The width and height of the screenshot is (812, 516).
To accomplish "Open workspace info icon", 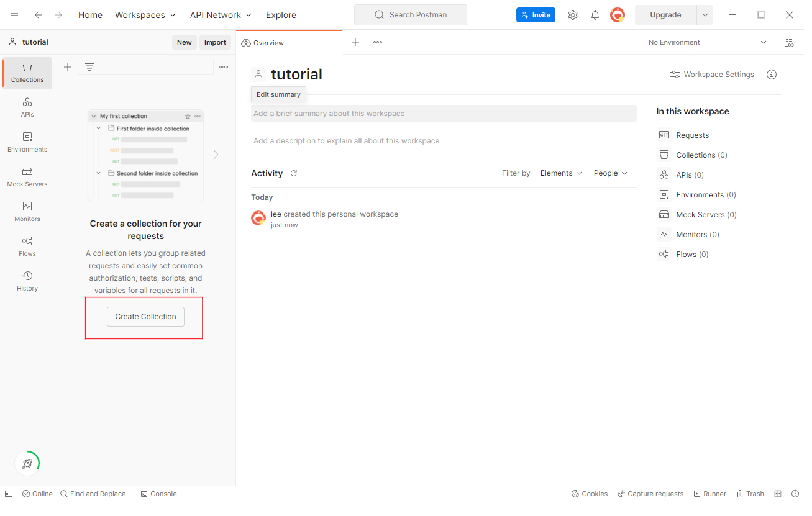I will [772, 75].
